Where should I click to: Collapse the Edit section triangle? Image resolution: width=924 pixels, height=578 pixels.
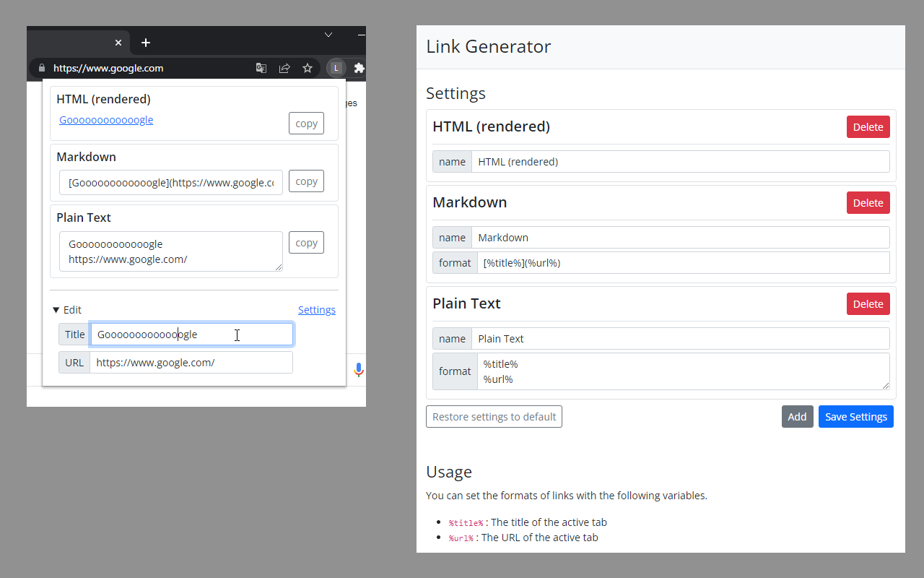pyautogui.click(x=57, y=309)
